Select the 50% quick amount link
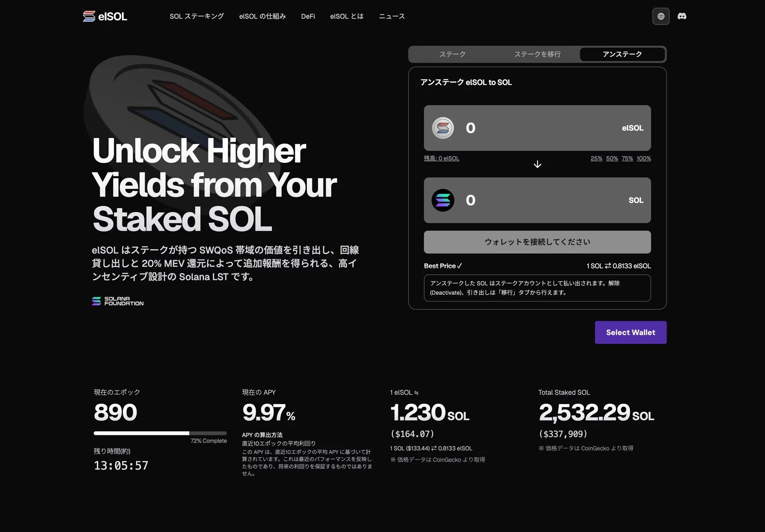 point(612,158)
